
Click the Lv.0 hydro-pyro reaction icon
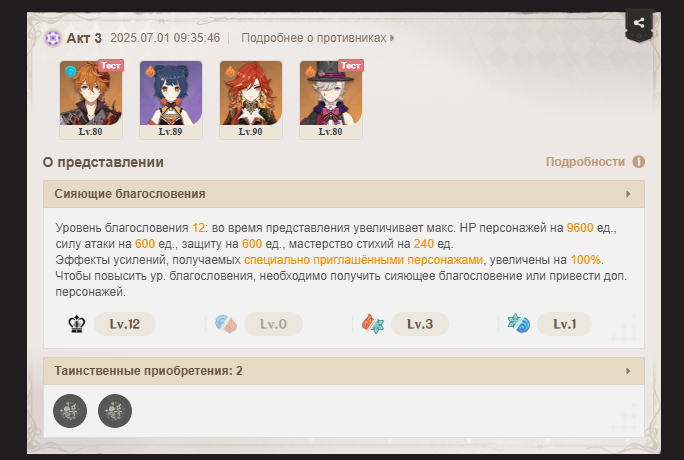tap(226, 324)
